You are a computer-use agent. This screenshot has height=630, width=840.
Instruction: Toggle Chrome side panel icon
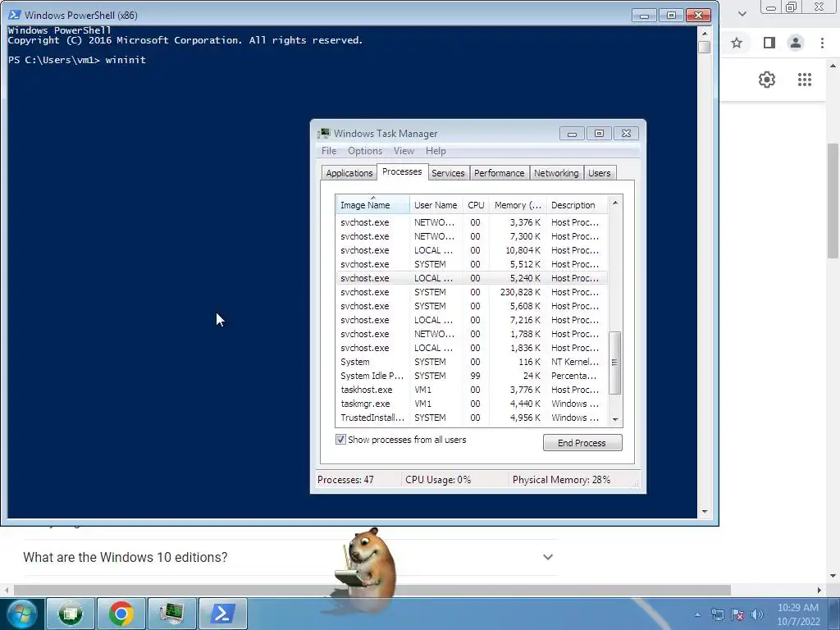point(769,43)
